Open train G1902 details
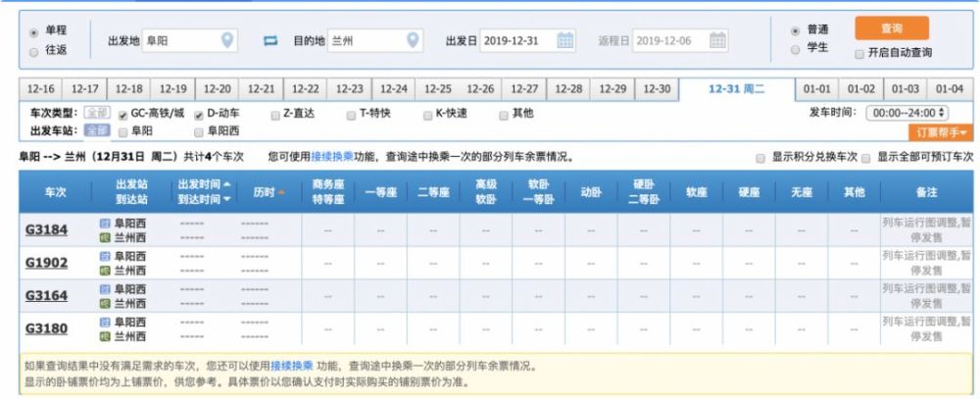 46,263
